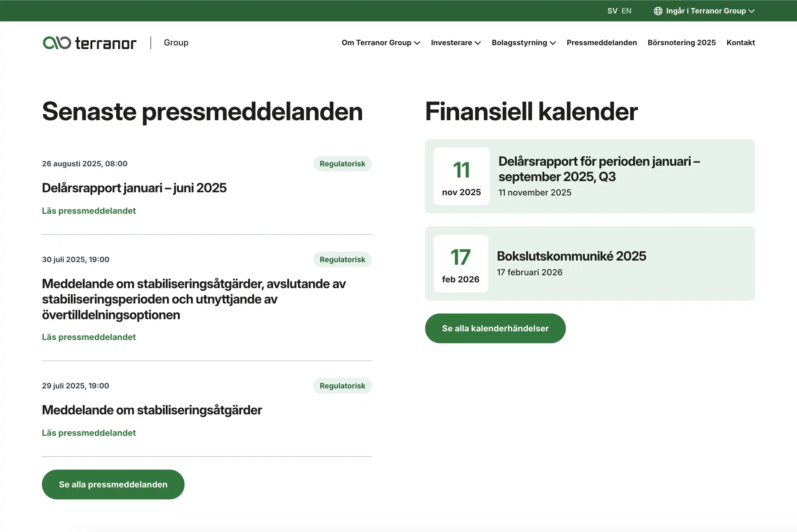
Task: Click Se alla kalenderhändelser
Action: click(495, 328)
